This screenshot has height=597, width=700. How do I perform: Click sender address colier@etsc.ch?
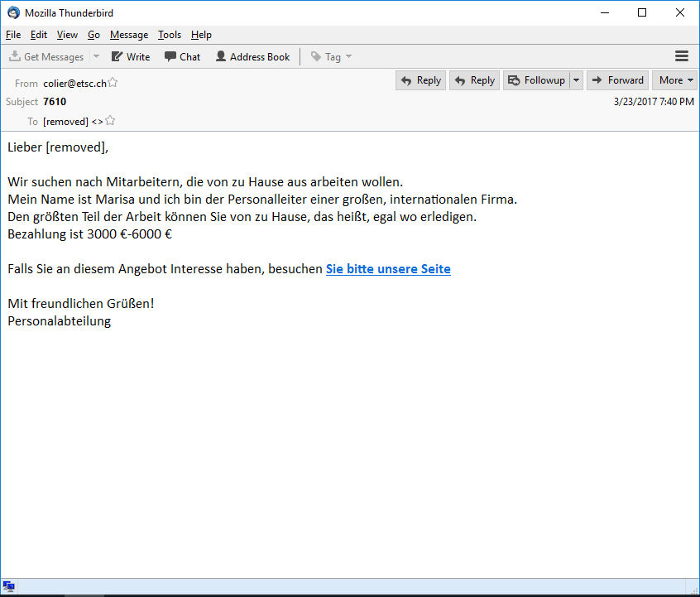click(74, 83)
